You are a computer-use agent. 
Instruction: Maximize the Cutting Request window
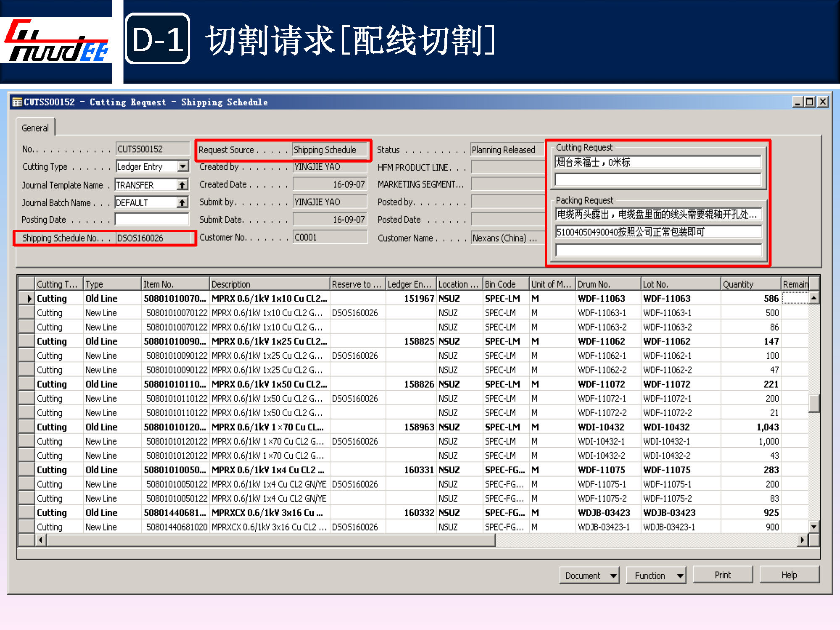[x=810, y=102]
